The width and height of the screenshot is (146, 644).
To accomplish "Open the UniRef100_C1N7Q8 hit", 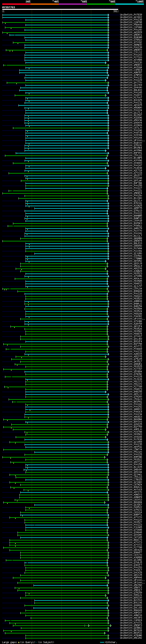I will pos(131,22).
